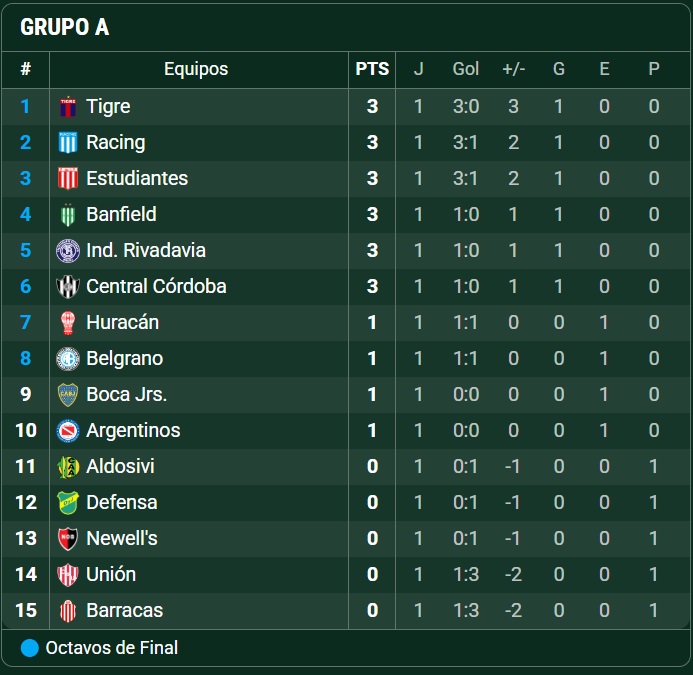Click the Tigre team crest icon
The width and height of the screenshot is (693, 675).
click(x=68, y=107)
